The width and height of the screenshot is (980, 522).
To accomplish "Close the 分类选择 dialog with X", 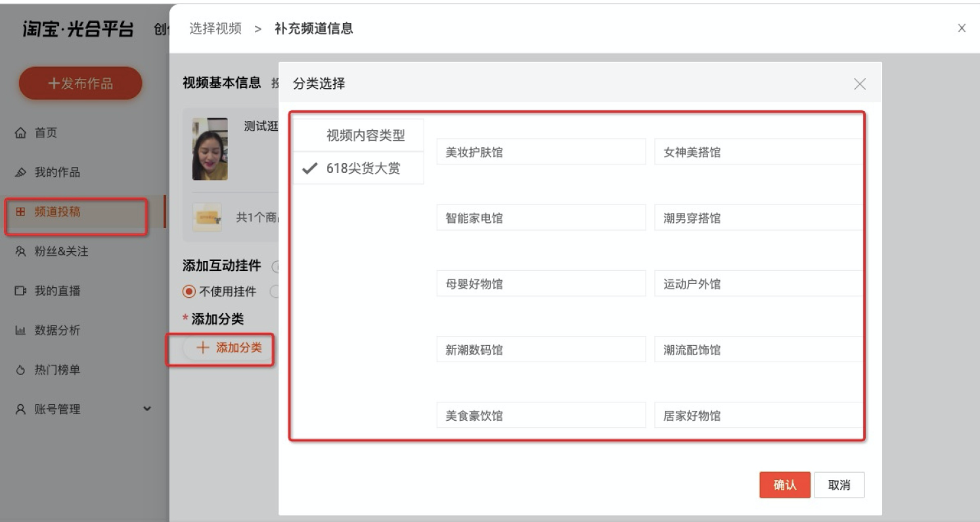I will point(859,83).
